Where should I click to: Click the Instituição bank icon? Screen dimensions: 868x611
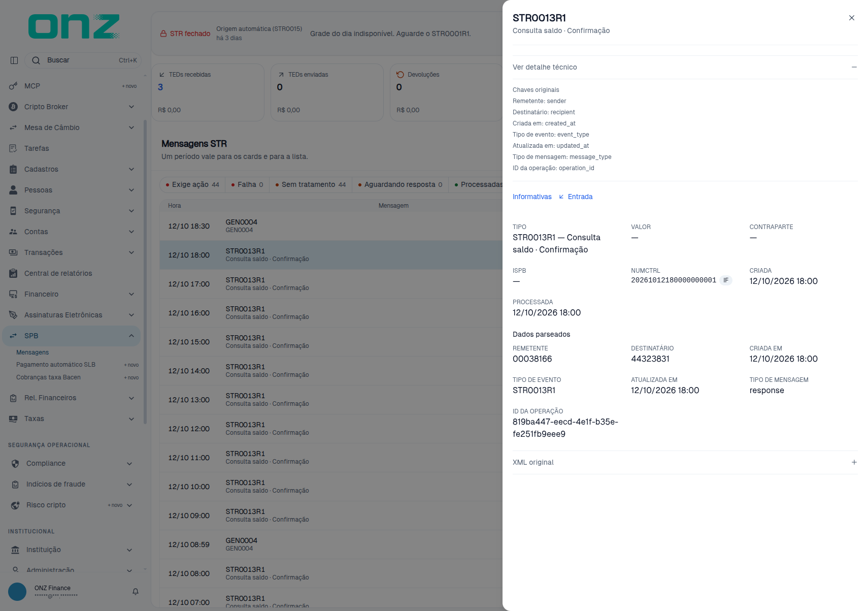[x=15, y=550]
